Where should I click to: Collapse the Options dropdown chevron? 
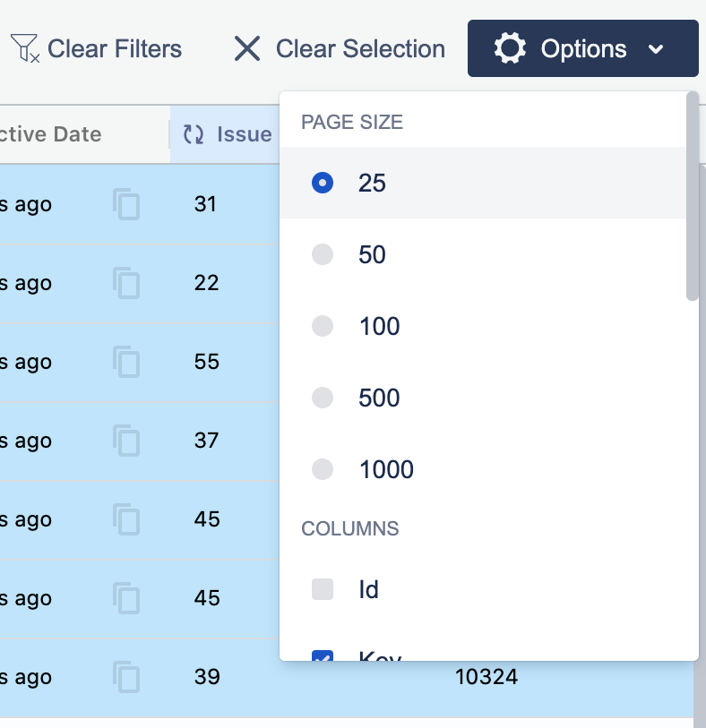(656, 49)
